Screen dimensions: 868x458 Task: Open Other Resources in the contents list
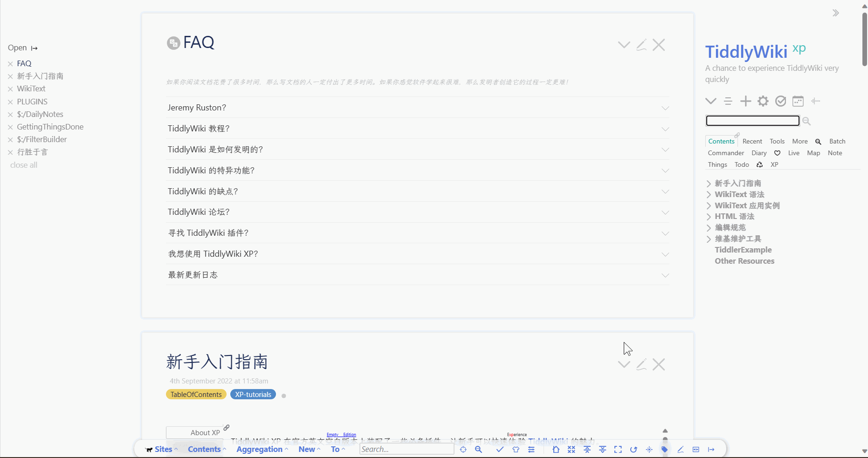pyautogui.click(x=744, y=261)
